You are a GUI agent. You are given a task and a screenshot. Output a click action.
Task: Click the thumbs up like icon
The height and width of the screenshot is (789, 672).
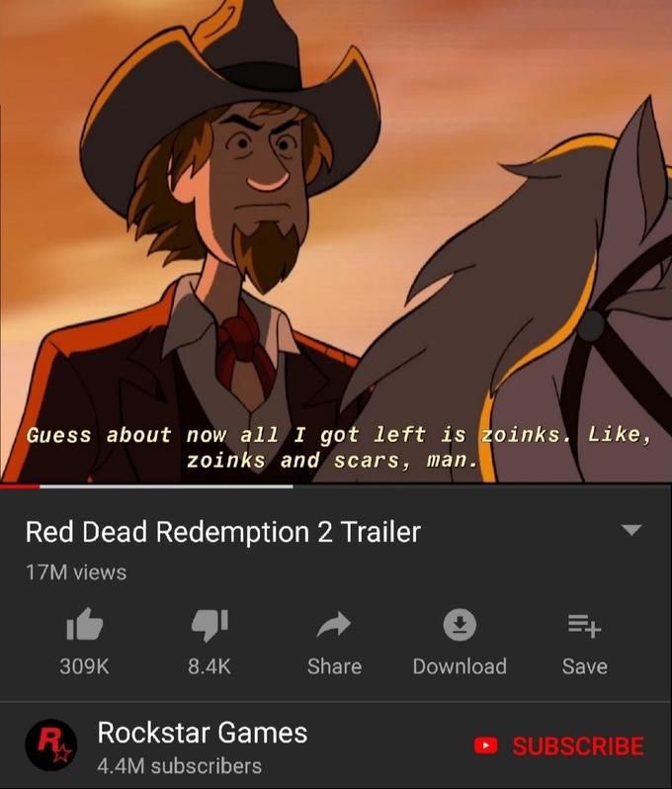point(85,625)
